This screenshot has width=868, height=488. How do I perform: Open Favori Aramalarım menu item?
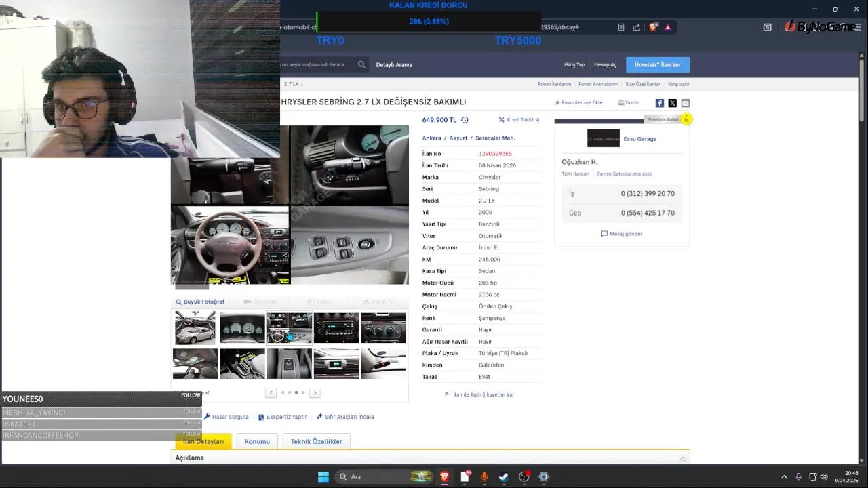click(x=598, y=84)
